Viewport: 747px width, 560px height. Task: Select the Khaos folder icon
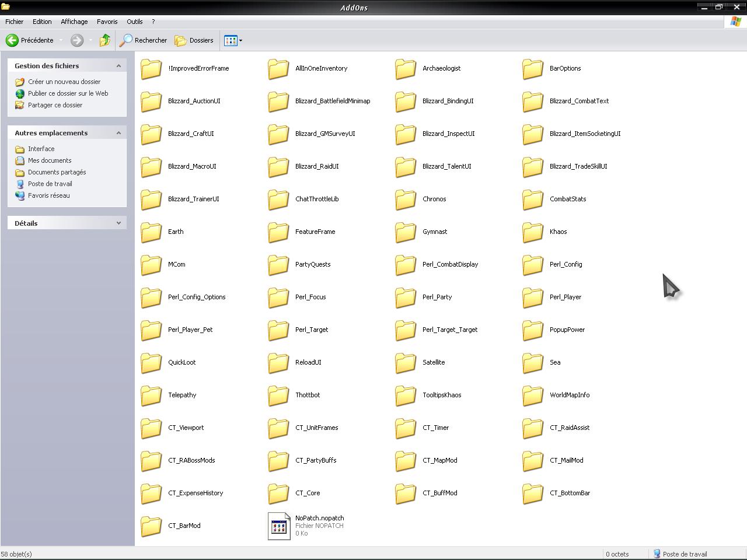click(533, 232)
